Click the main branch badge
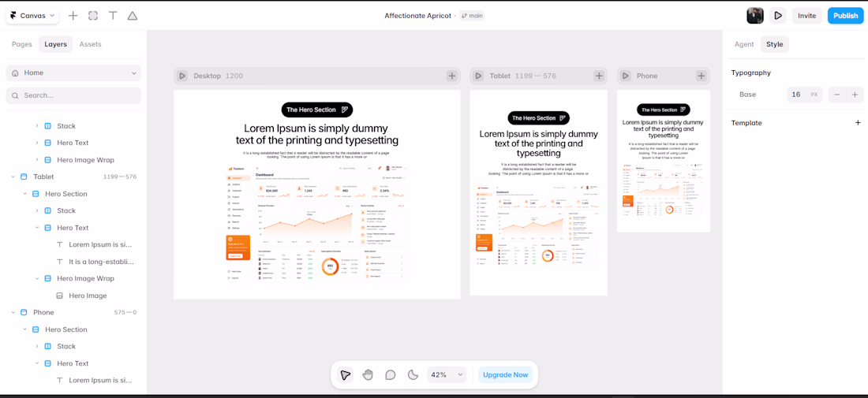 click(x=472, y=16)
